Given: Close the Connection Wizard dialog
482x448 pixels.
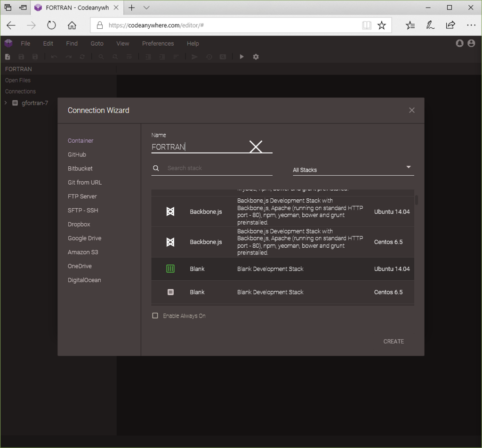Looking at the screenshot, I should 412,110.
